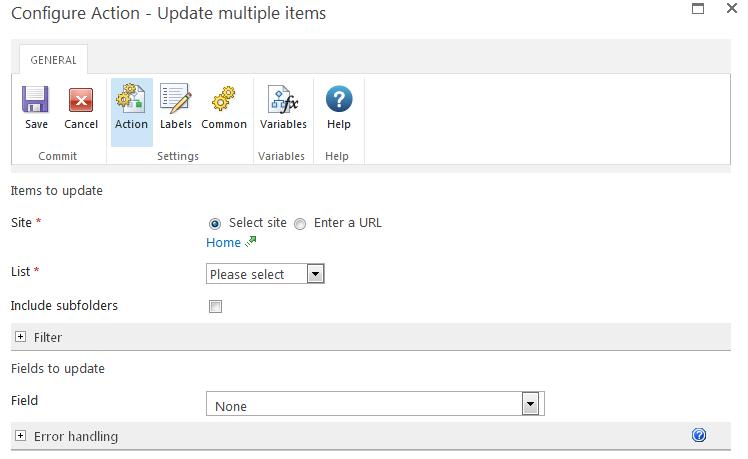The width and height of the screenshot is (748, 459).
Task: Switch to the GENERAL ribbon tab
Action: (53, 60)
